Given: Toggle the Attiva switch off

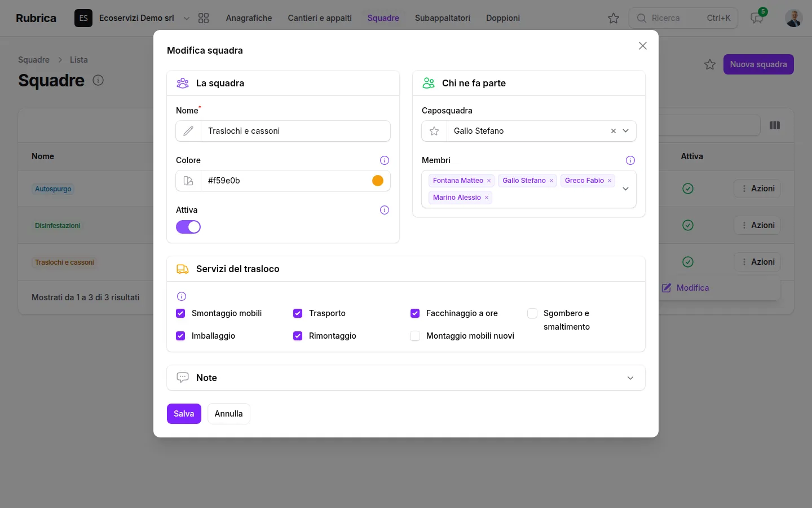Looking at the screenshot, I should 188,227.
